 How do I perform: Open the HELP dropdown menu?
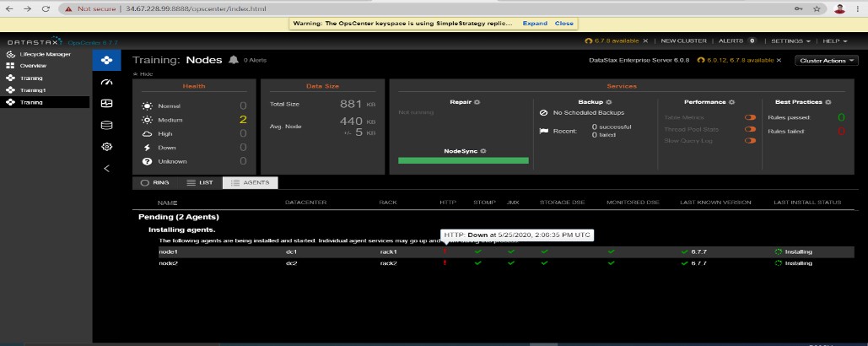coord(835,41)
